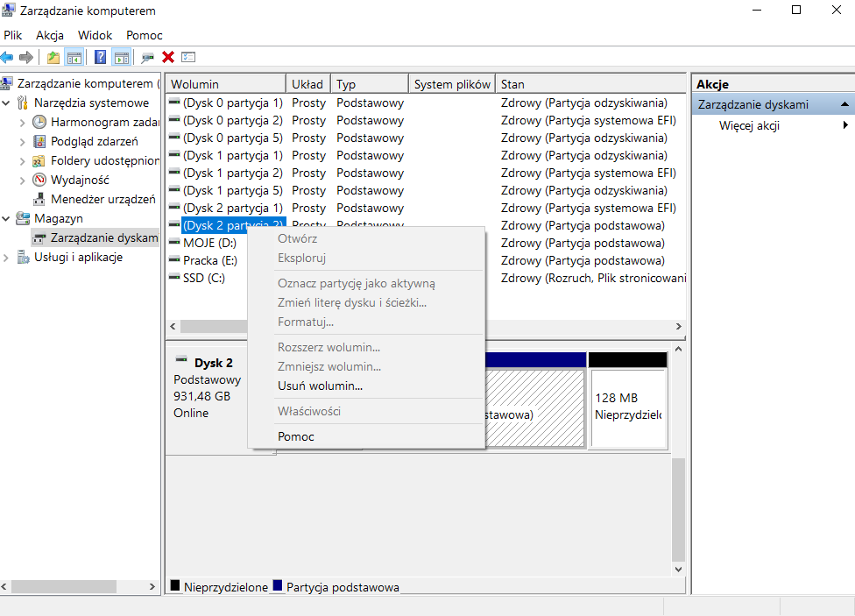Click the Connect/refresh toolbar icon
Viewport: 855px width, 616px height.
click(x=147, y=57)
